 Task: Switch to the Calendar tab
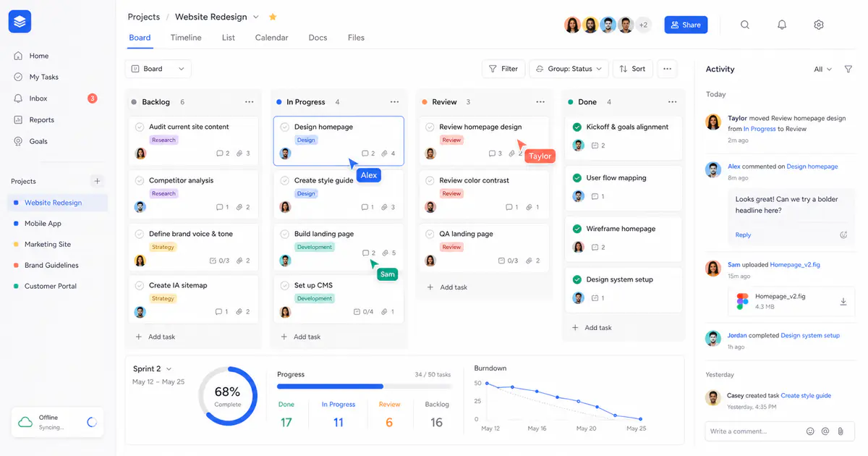271,38
